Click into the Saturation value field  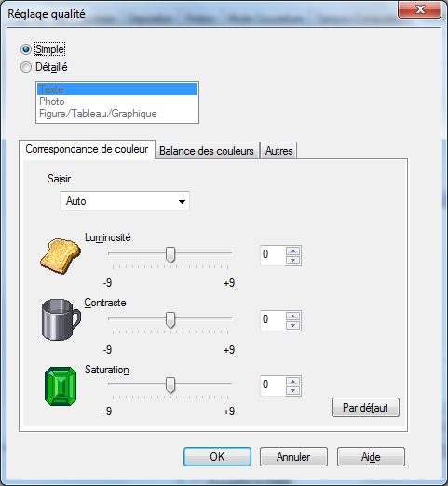click(x=273, y=385)
